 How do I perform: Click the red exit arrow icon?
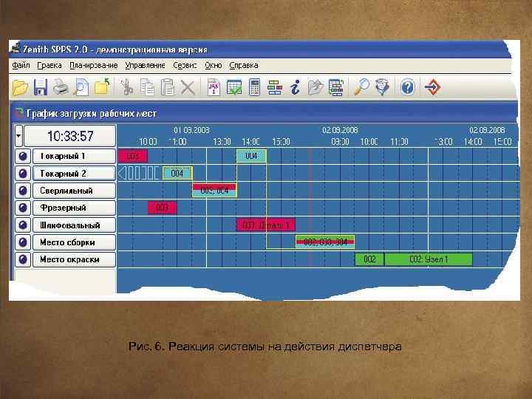(x=432, y=87)
